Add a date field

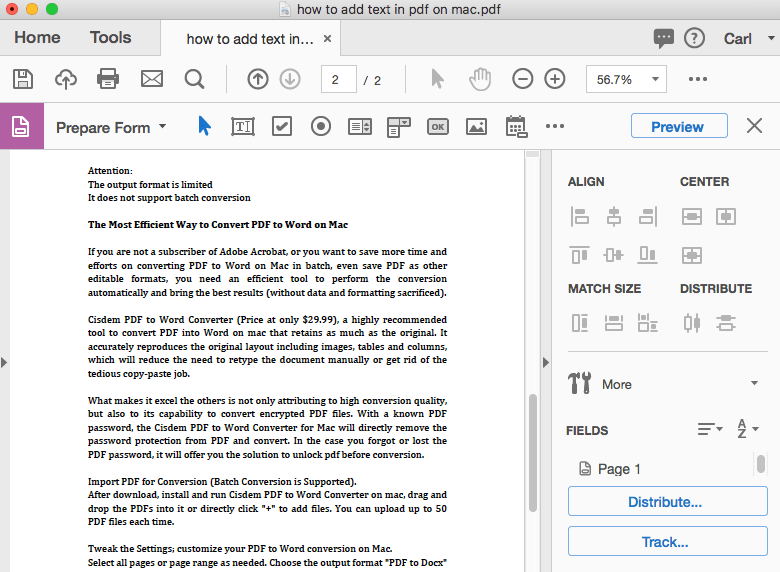[x=516, y=127]
